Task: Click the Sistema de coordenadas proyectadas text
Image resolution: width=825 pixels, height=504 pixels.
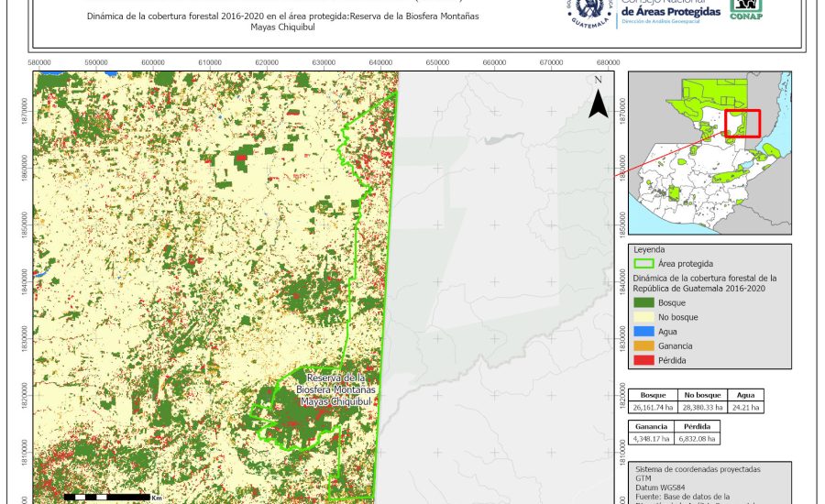Action: [x=698, y=468]
